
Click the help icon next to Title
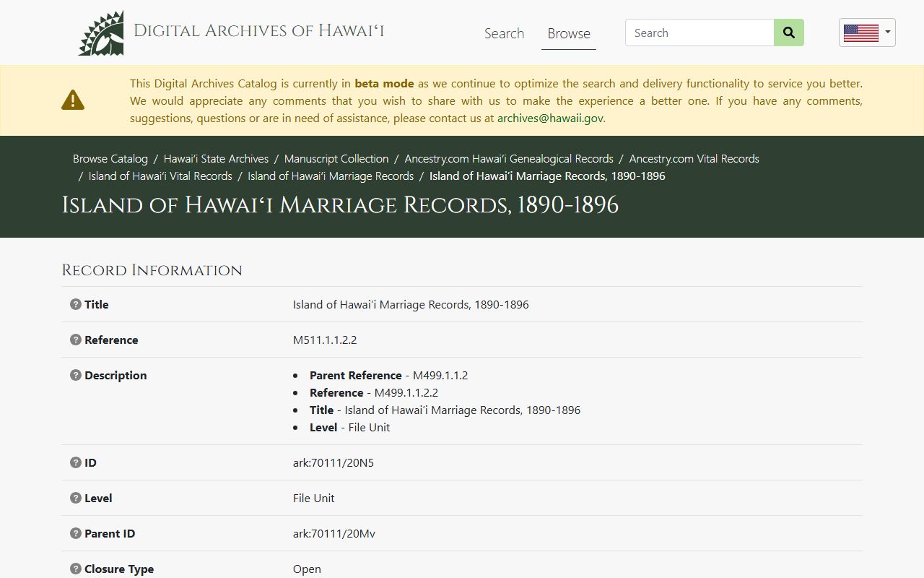click(x=75, y=304)
